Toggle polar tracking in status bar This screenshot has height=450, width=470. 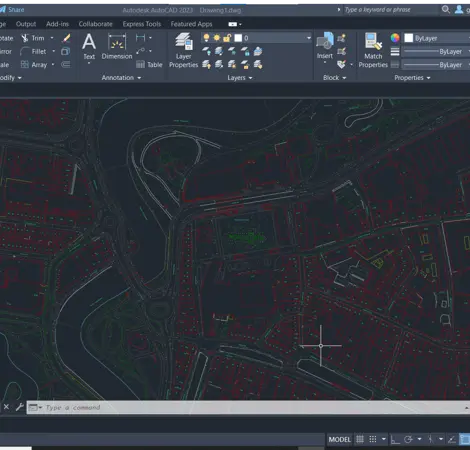pyautogui.click(x=408, y=440)
